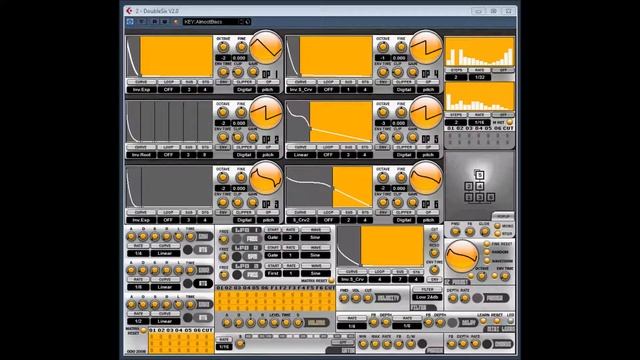640x360 pixels.
Task: Click the OP 6 waveform selector circle
Action: [x=426, y=178]
